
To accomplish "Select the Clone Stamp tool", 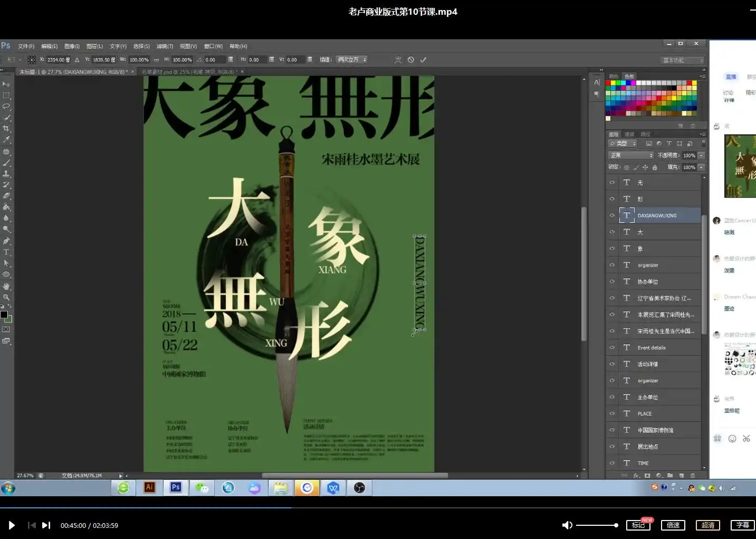I will click(7, 174).
